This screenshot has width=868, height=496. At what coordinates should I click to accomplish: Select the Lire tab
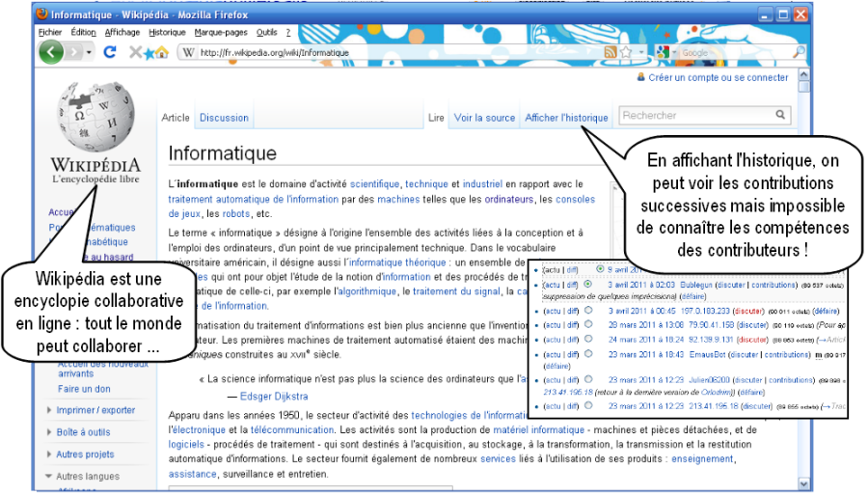436,118
